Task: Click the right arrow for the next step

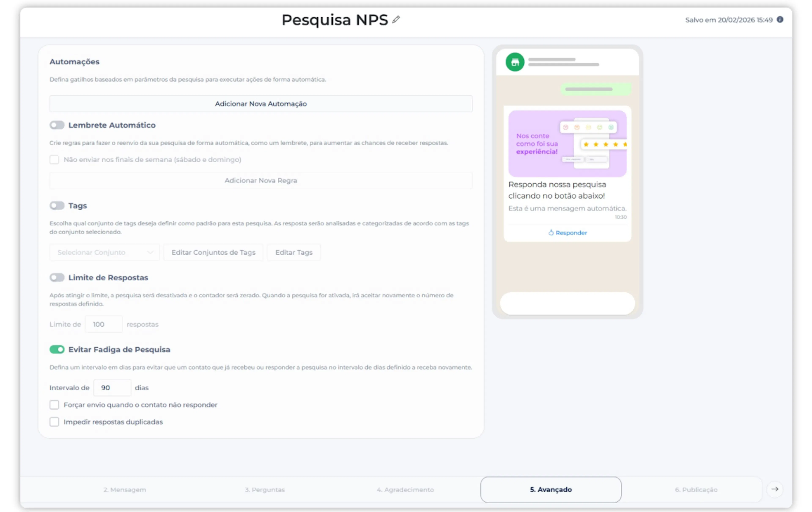Action: pos(775,489)
